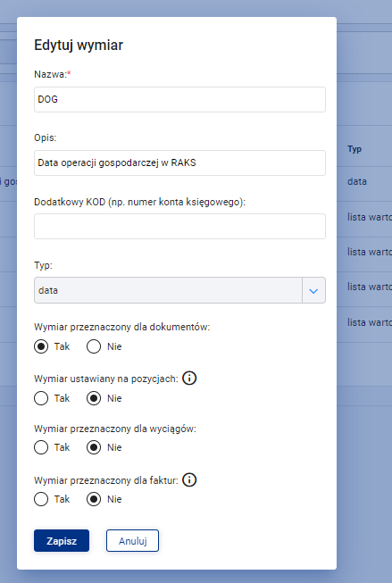The width and height of the screenshot is (392, 583).
Task: Focus the empty Dodatkowy KOD field
Action: [179, 226]
